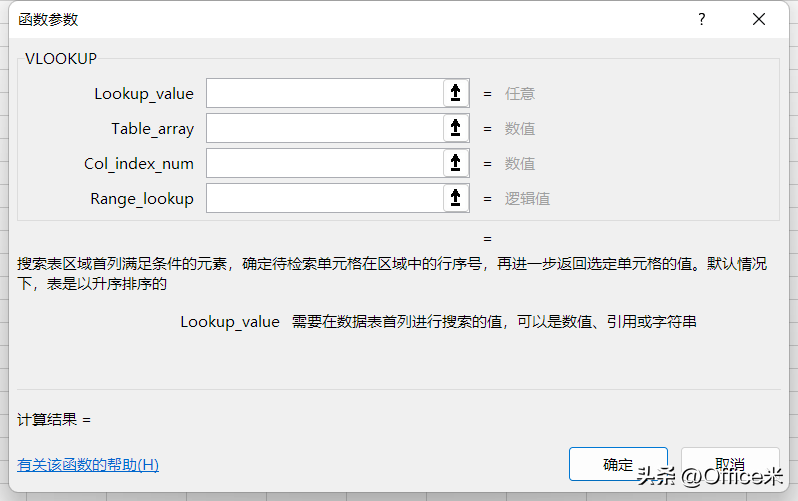
Task: Collapse dialog via Lookup_value range selector icon
Action: 455,93
